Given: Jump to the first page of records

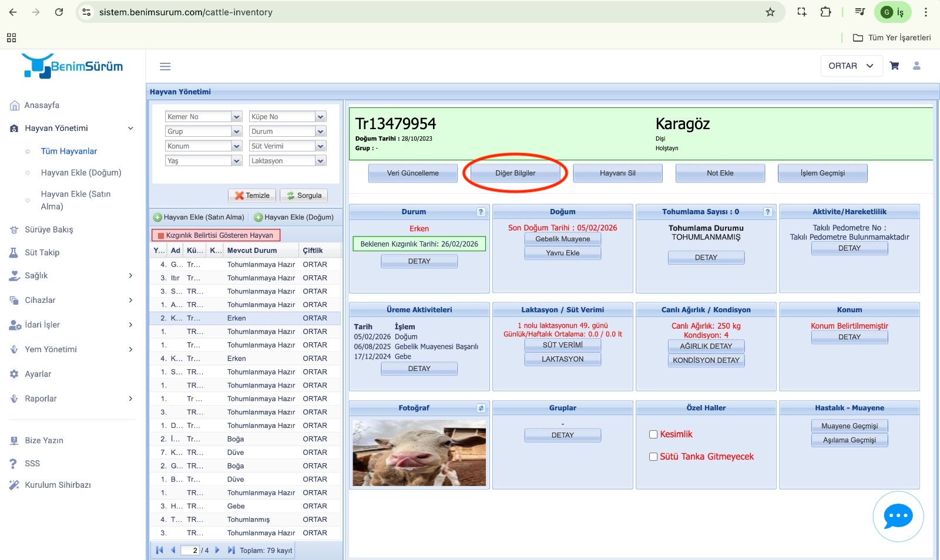Looking at the screenshot, I should click(x=159, y=550).
